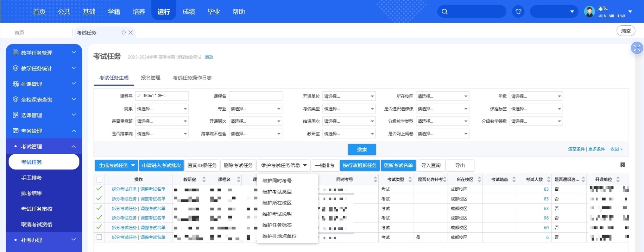
Task: Close the 考试任务 tab
Action: tap(131, 32)
